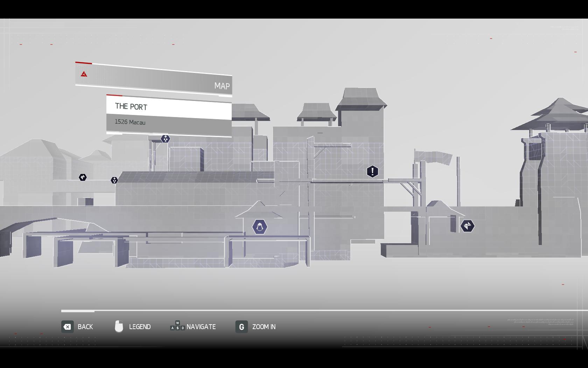The width and height of the screenshot is (588, 368).
Task: Click the mouse icon for Legend
Action: (119, 326)
